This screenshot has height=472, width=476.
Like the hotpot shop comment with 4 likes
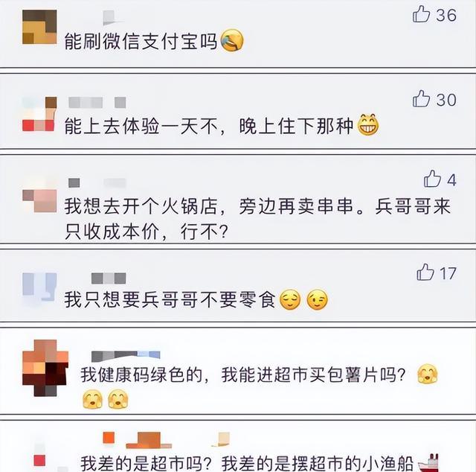pos(432,179)
